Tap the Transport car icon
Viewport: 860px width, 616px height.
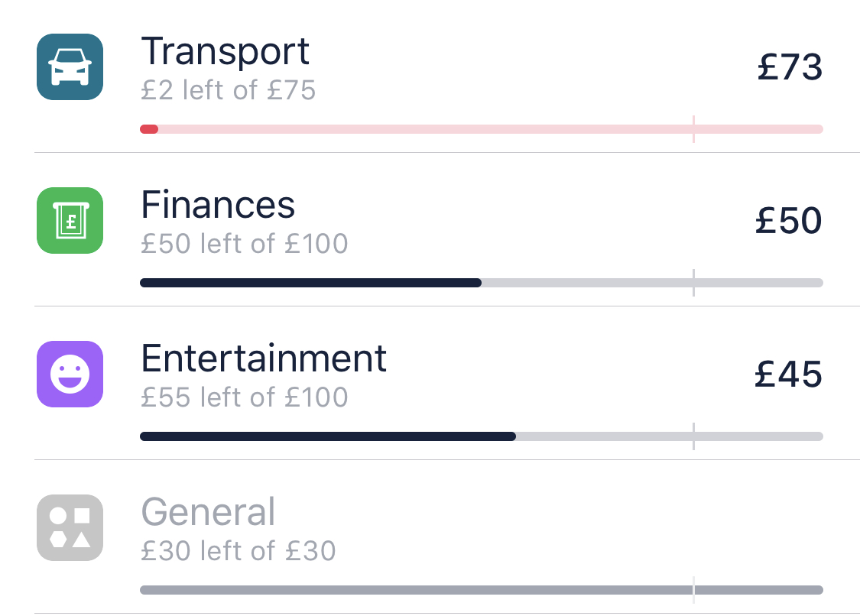(70, 66)
